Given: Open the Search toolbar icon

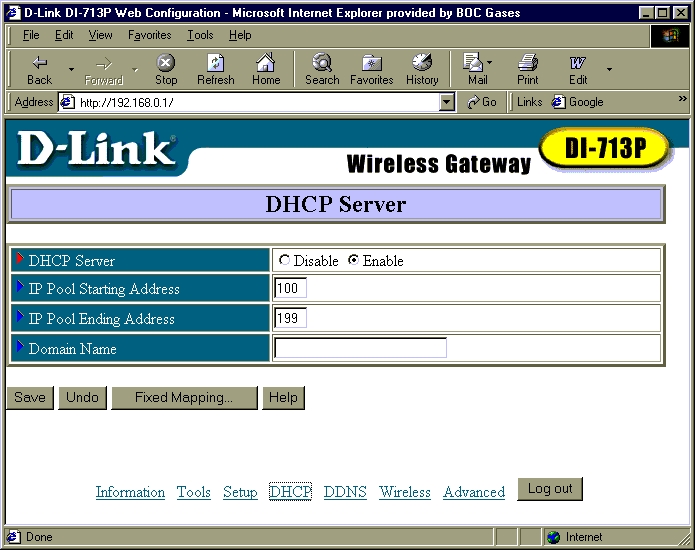Looking at the screenshot, I should click(x=322, y=64).
